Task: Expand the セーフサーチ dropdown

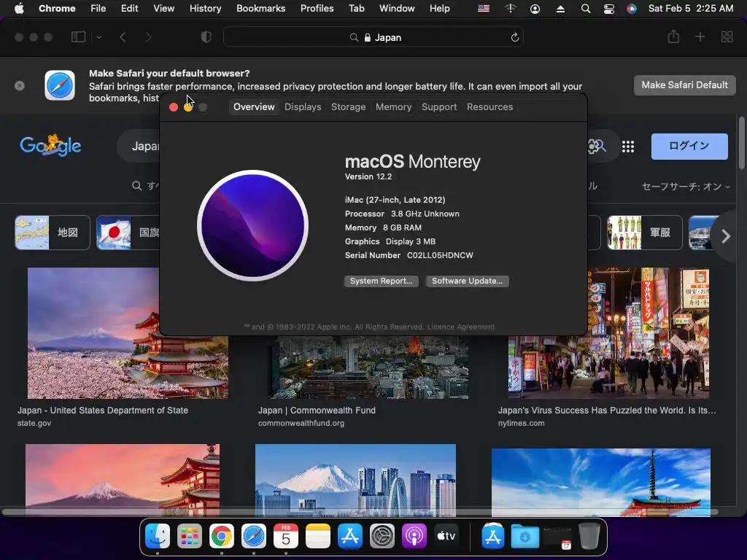Action: pyautogui.click(x=686, y=187)
